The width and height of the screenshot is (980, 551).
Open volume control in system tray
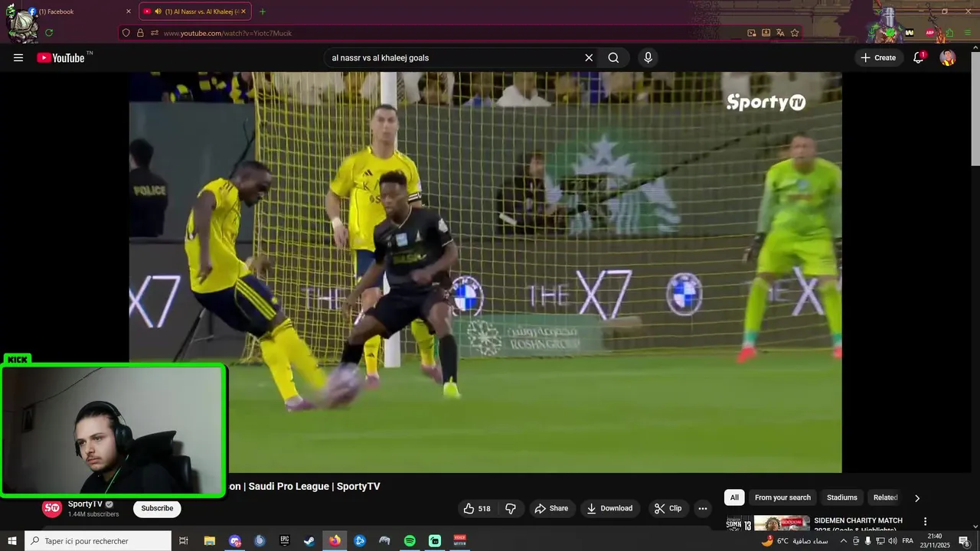click(x=893, y=541)
